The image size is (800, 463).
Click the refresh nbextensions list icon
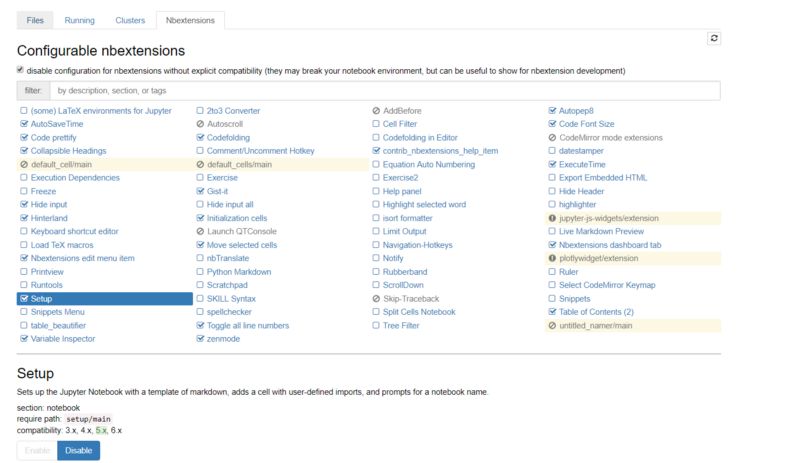[714, 38]
